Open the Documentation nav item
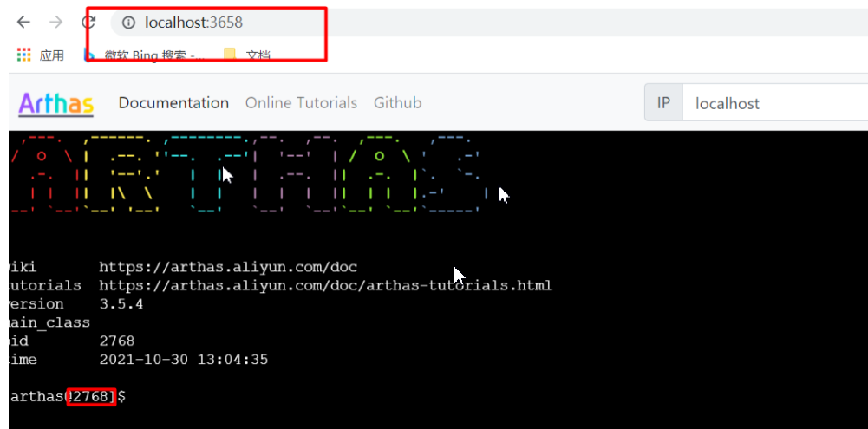Viewport: 868px width, 429px height. (173, 103)
